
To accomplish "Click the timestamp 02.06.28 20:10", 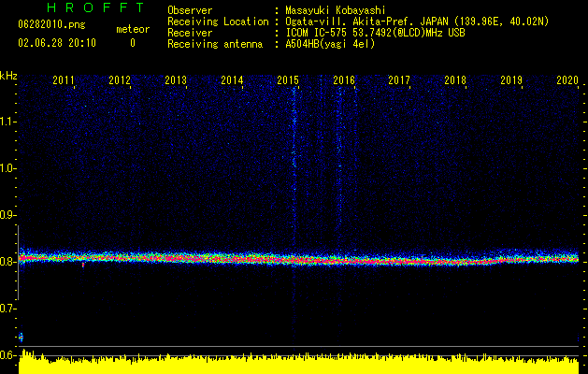I will (57, 43).
